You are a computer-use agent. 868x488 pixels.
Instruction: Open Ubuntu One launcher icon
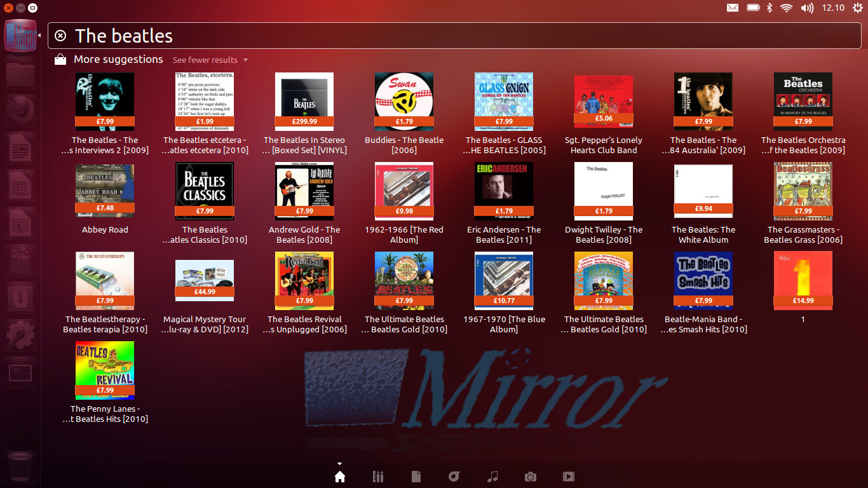(20, 299)
